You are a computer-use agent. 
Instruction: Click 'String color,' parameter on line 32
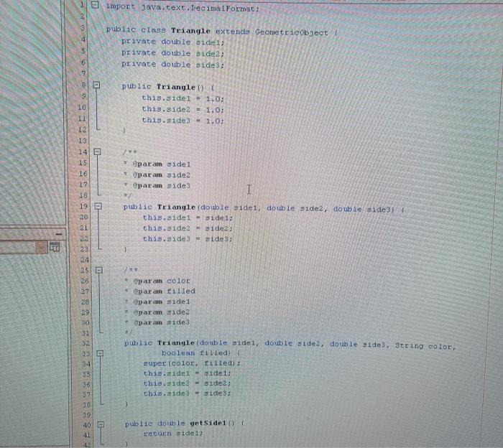(425, 346)
